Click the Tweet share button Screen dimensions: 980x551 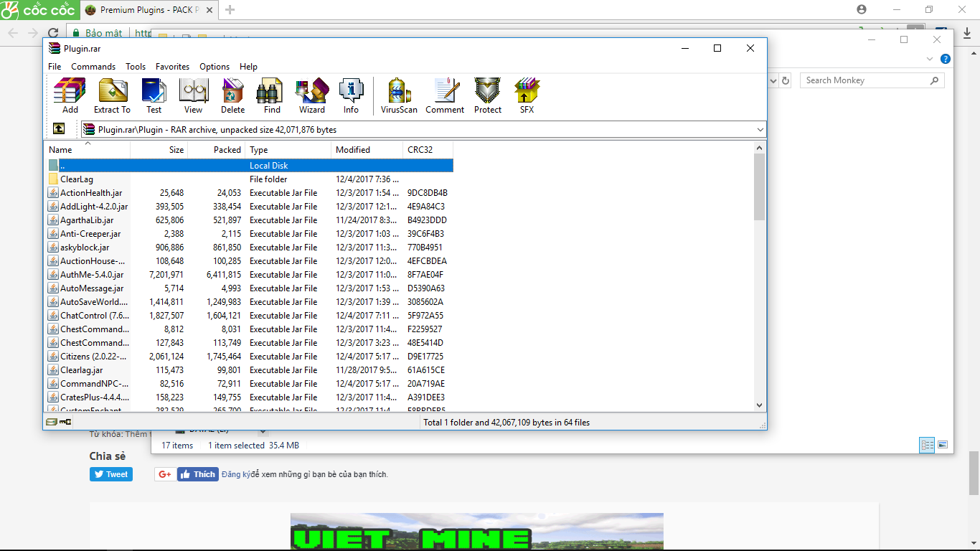[x=111, y=474]
